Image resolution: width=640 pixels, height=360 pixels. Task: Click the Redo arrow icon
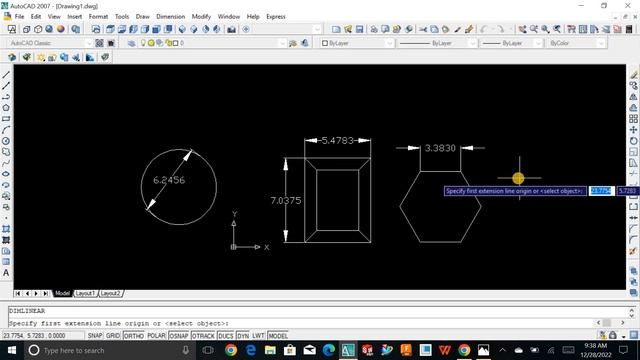coord(501,29)
